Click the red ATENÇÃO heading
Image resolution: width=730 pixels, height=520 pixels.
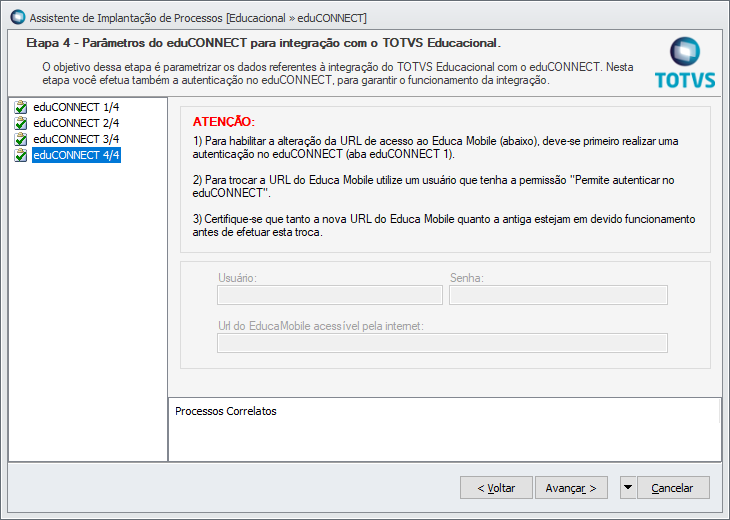coord(224,122)
